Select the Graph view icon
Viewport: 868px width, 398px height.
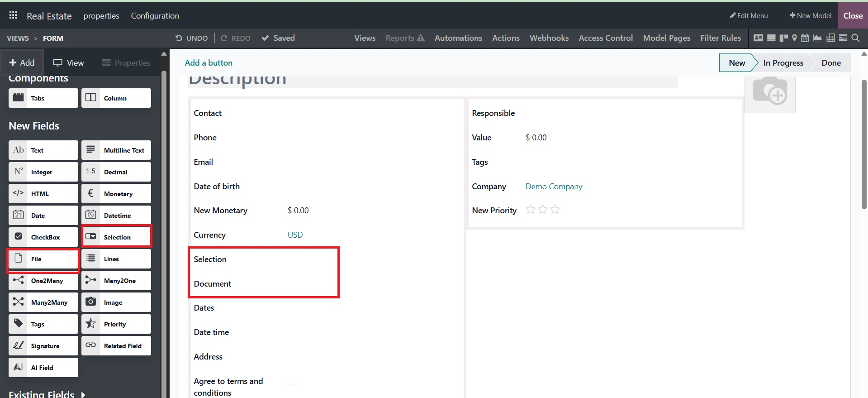[x=817, y=38]
